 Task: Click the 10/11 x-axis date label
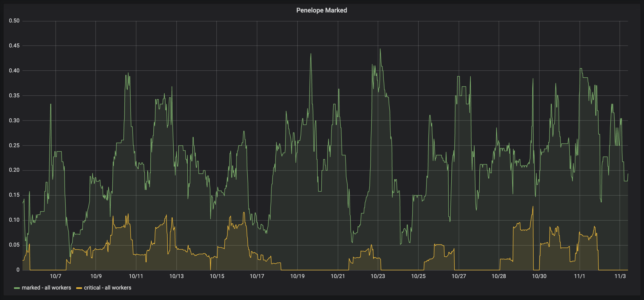[x=136, y=276]
